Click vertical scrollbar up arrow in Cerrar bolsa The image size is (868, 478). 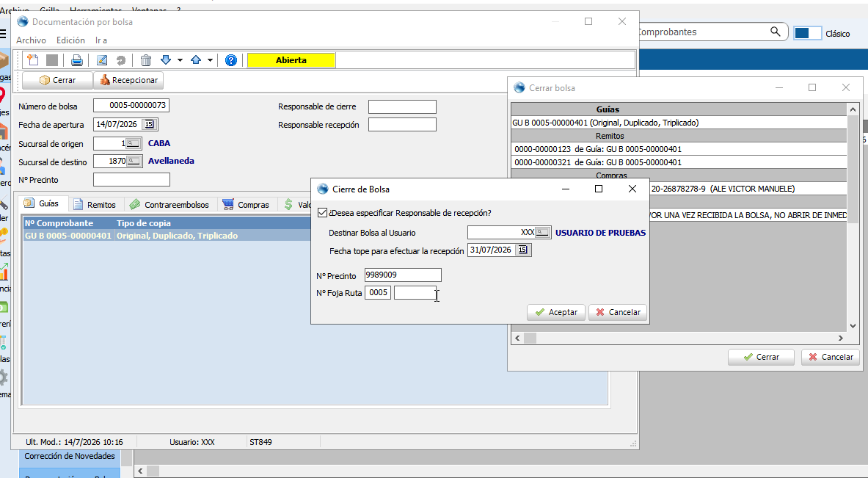click(853, 109)
